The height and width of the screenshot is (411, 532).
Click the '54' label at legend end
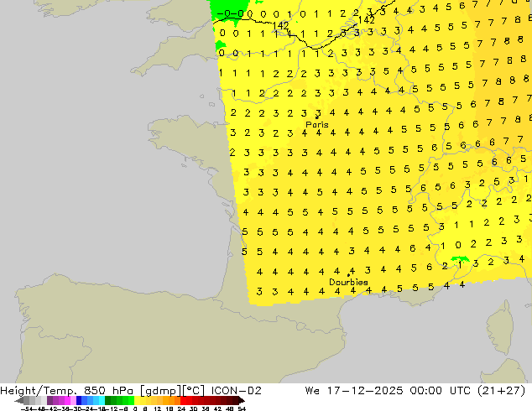pyautogui.click(x=242, y=408)
